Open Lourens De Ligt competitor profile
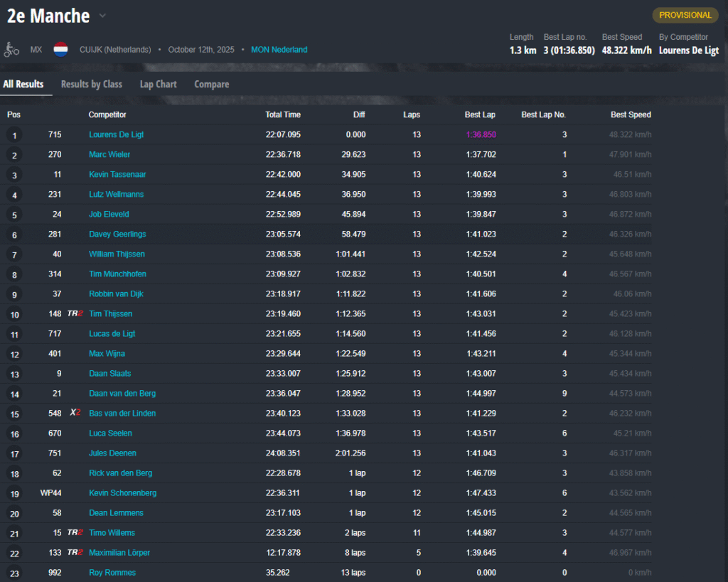This screenshot has width=728, height=582. coord(116,134)
